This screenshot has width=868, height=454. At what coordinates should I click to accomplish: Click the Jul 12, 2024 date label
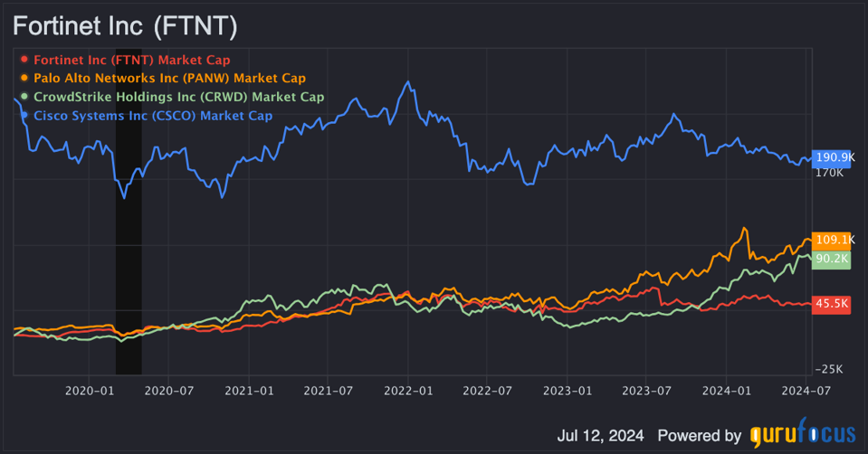[x=601, y=435]
